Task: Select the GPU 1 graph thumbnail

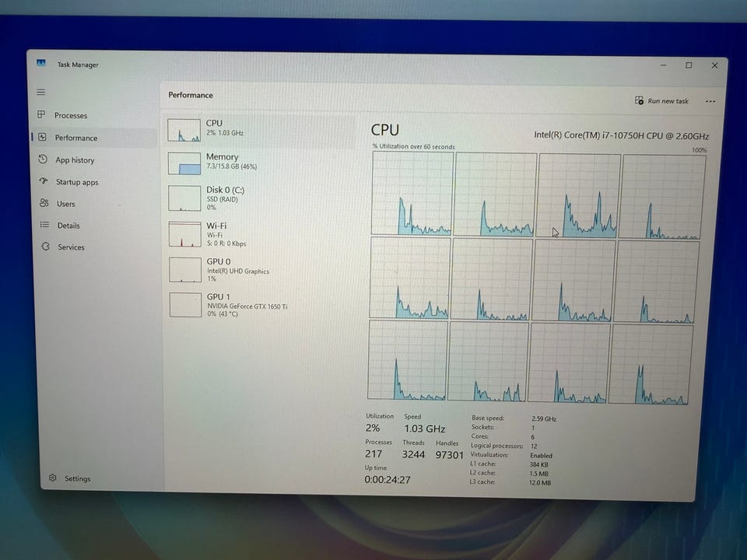Action: tap(186, 305)
